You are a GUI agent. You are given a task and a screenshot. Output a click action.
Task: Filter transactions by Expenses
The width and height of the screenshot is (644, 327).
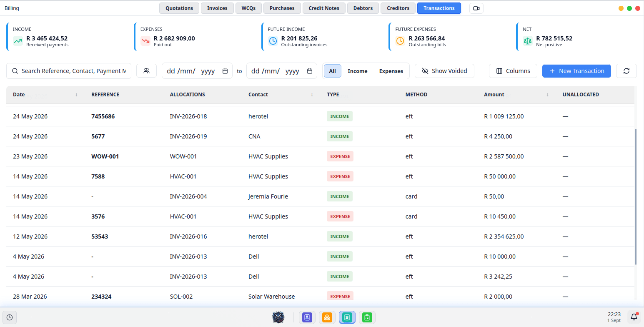[x=391, y=71]
